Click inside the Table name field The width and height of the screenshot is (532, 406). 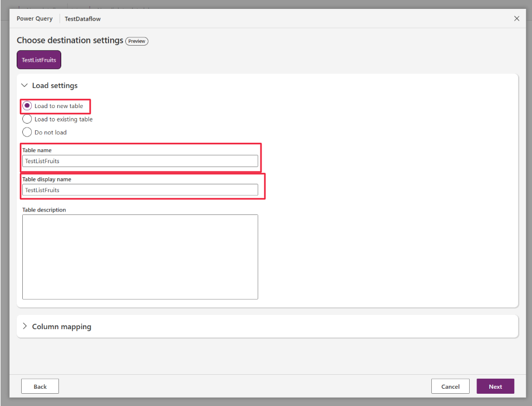point(140,160)
